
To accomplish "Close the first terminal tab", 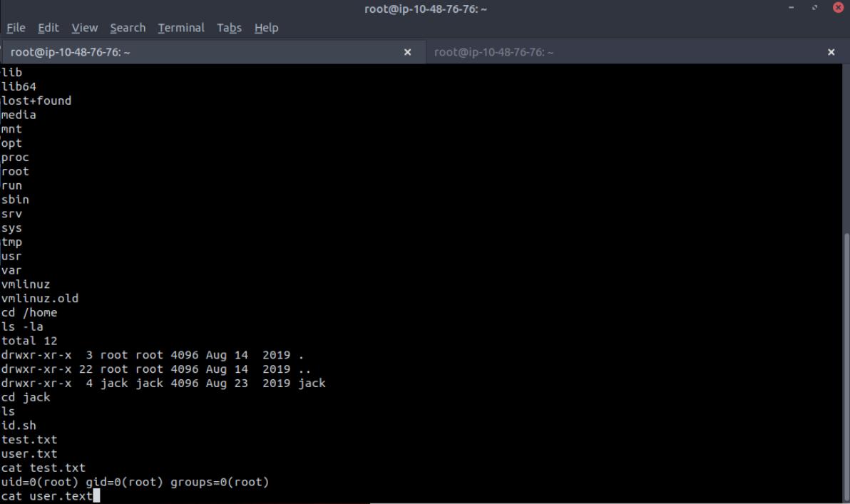I will 408,52.
